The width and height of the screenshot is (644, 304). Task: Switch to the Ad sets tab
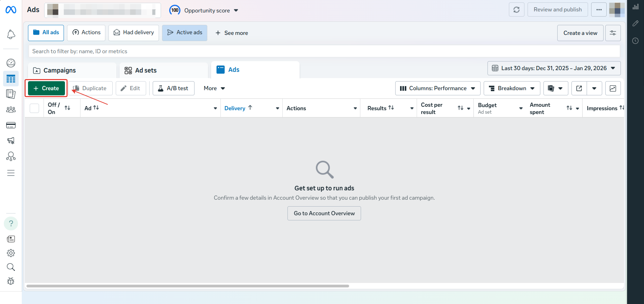[145, 70]
